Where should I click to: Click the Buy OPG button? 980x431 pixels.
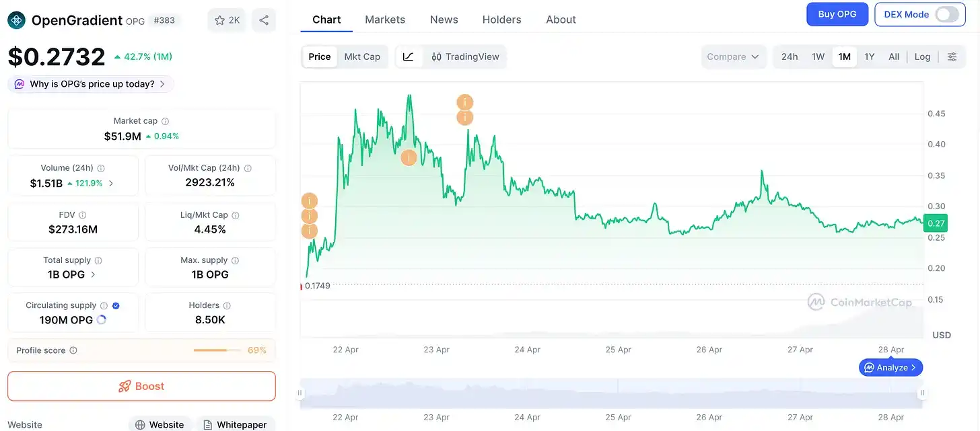click(837, 15)
